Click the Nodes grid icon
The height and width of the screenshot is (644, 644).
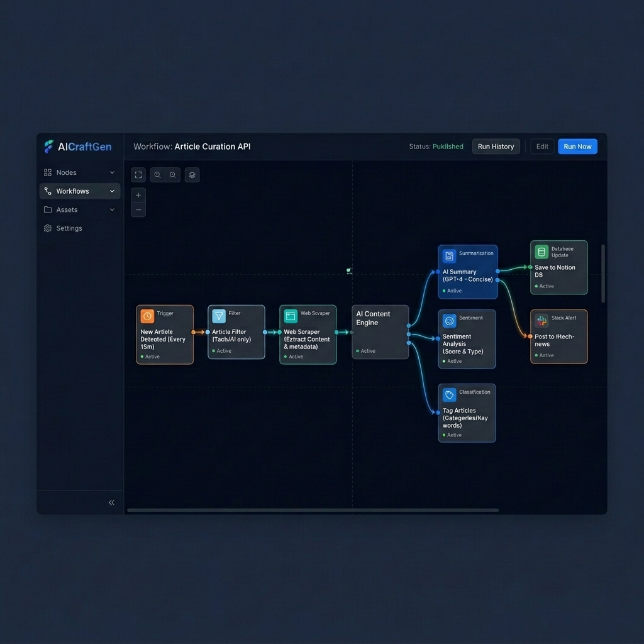(x=48, y=172)
